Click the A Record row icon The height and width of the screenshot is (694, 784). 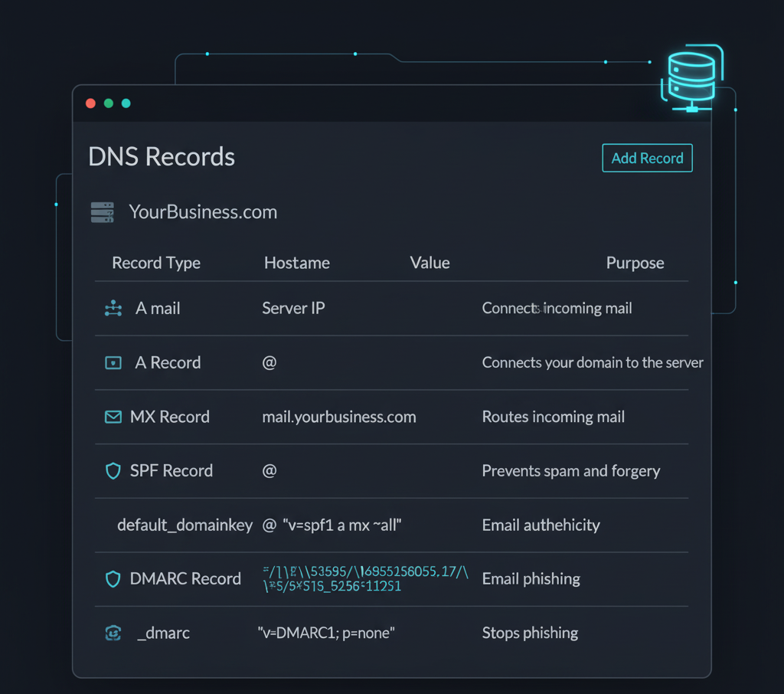point(113,363)
